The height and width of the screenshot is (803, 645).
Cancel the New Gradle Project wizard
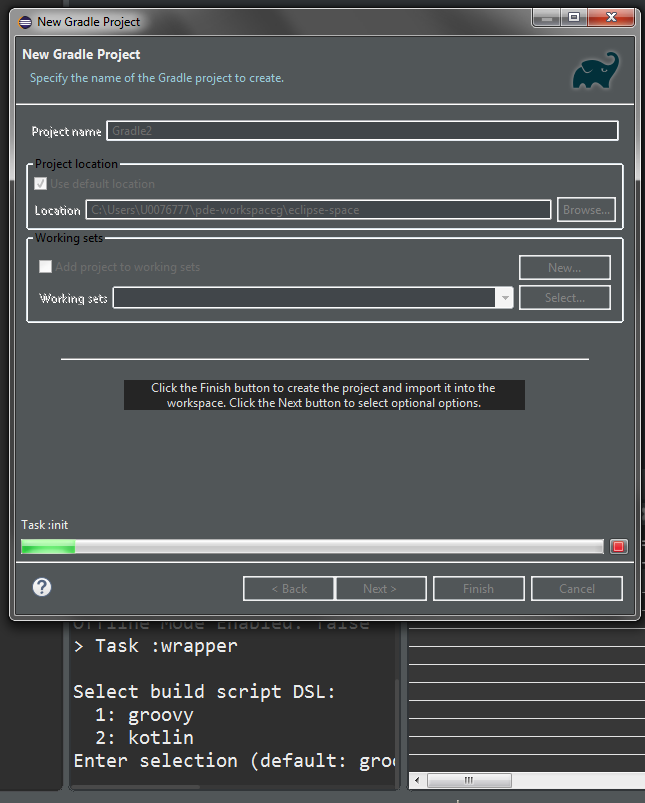tap(577, 588)
